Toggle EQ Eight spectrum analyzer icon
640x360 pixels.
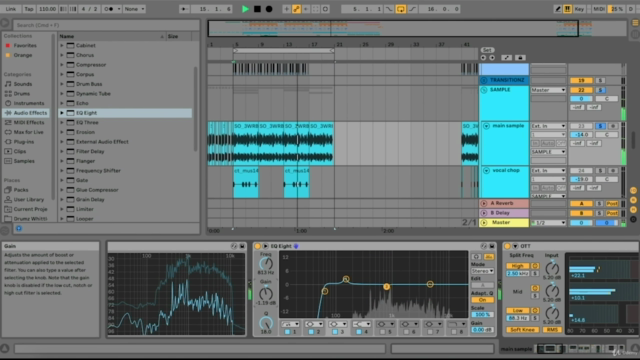pyautogui.click(x=489, y=257)
